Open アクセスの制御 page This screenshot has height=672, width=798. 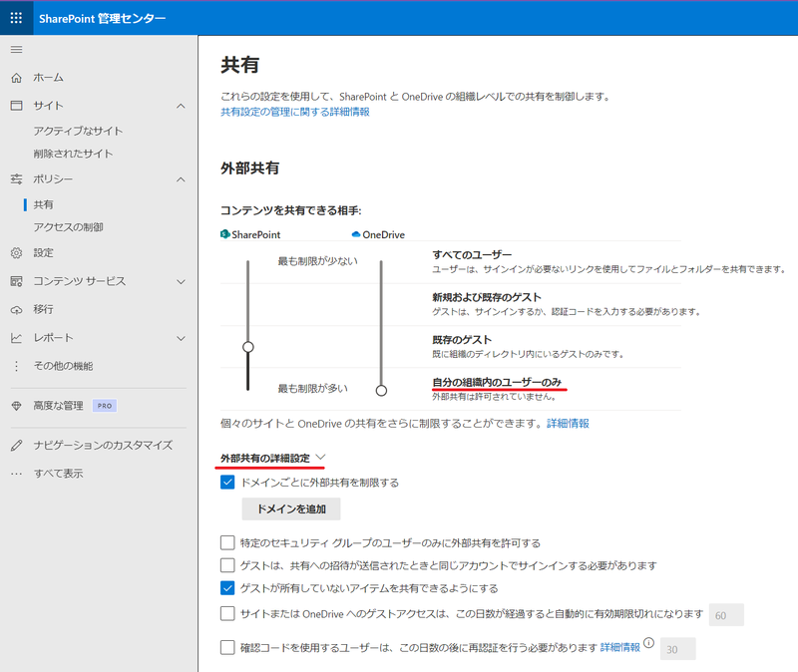68,227
